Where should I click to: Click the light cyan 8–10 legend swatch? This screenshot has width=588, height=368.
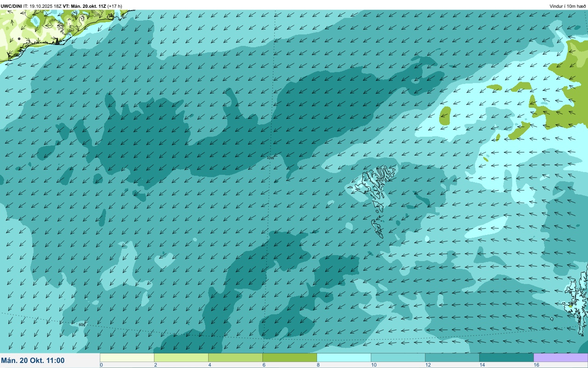point(344,357)
